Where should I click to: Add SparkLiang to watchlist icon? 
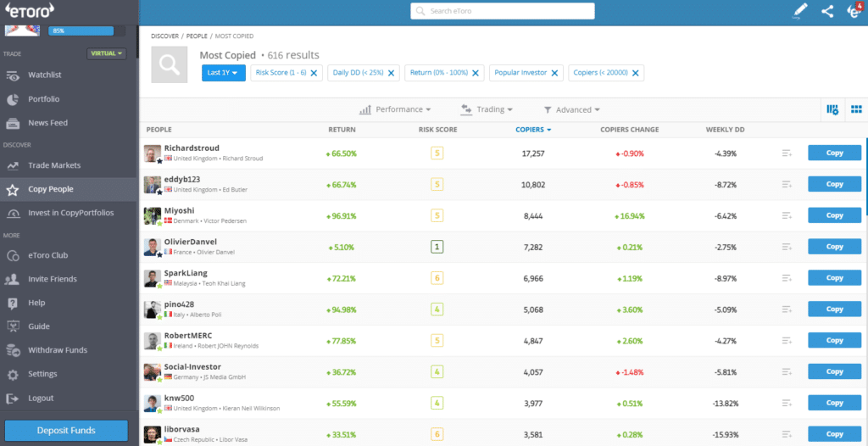(x=787, y=277)
